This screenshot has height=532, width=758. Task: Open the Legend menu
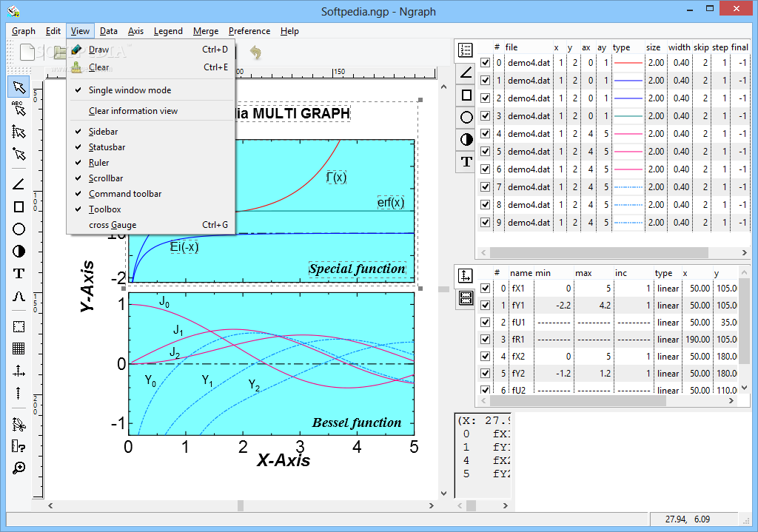pyautogui.click(x=168, y=31)
